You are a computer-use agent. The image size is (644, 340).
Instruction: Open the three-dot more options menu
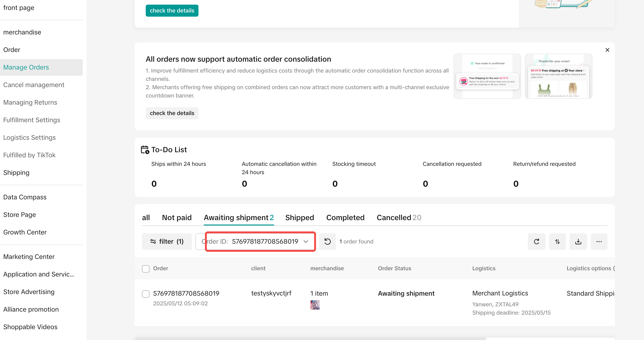coord(599,241)
